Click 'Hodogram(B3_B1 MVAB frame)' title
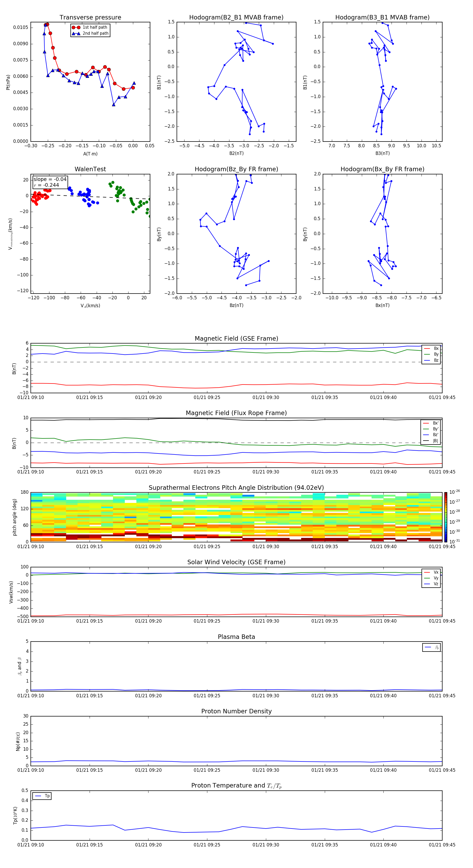 point(382,18)
